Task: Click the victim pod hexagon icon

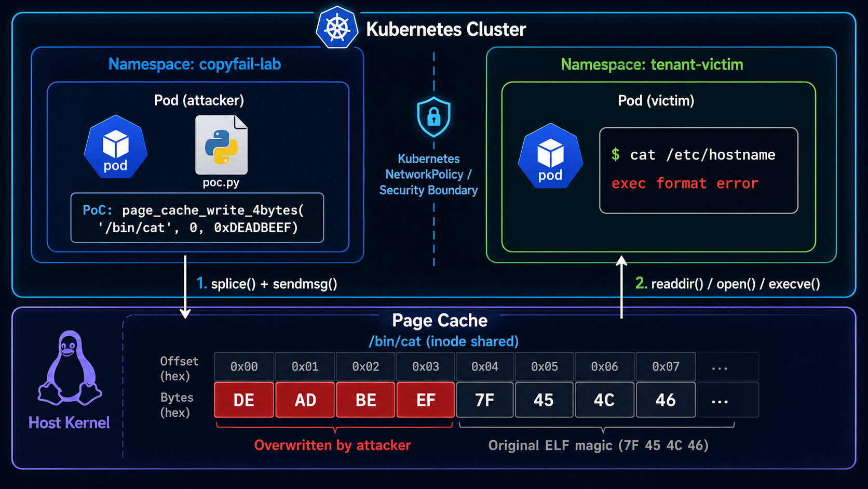Action: [x=550, y=155]
